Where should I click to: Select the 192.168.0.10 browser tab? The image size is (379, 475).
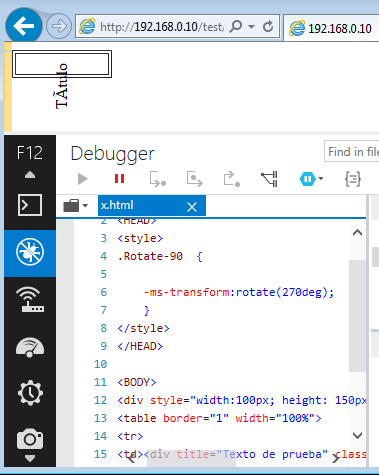tap(331, 28)
